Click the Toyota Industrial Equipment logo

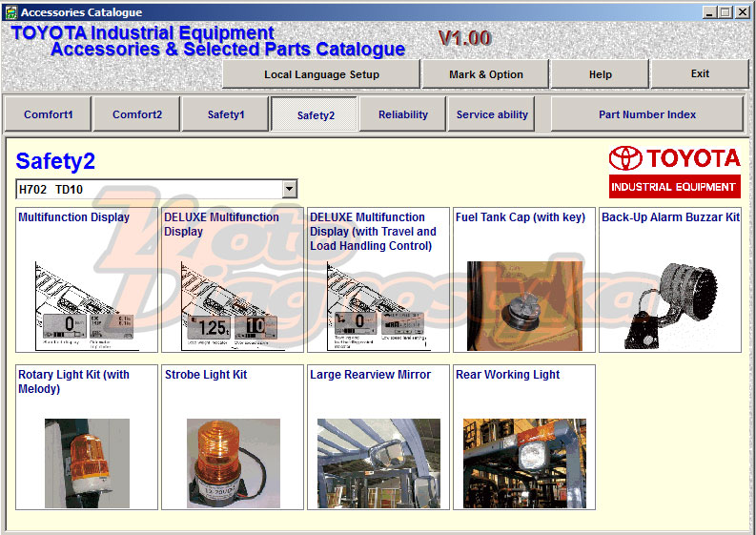click(x=674, y=172)
